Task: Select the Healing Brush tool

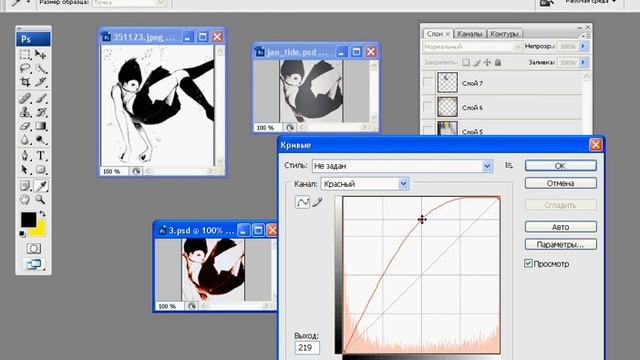Action: pos(25,98)
